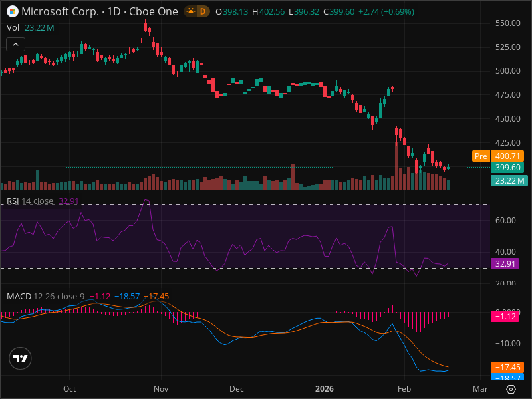This screenshot has height=399, width=532.
Task: Click the MACD blue value -18.57 in legend
Action: 127,296
